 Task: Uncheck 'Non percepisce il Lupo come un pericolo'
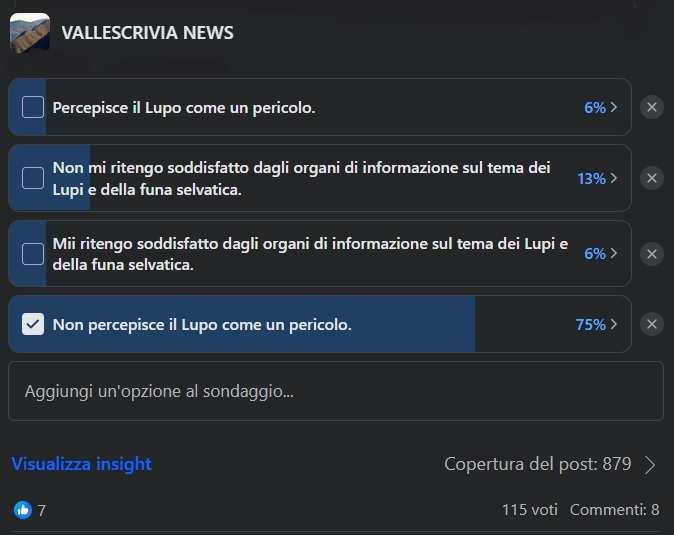(x=33, y=324)
